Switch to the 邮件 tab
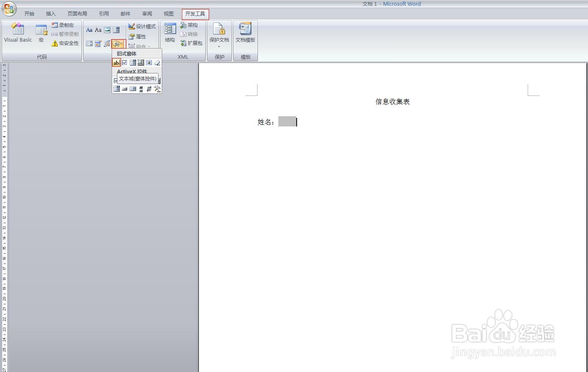The height and width of the screenshot is (372, 588). [126, 14]
